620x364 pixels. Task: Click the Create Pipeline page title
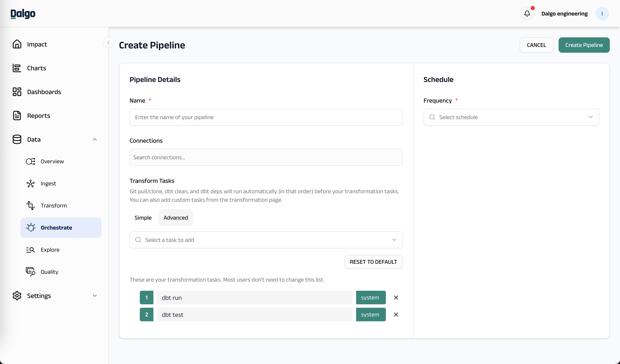152,45
